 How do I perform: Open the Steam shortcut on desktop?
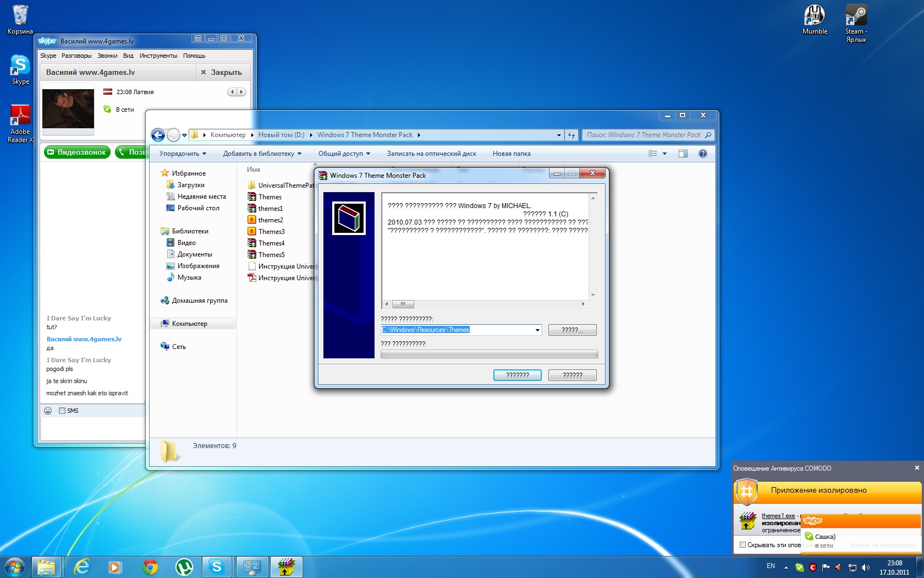click(x=856, y=24)
